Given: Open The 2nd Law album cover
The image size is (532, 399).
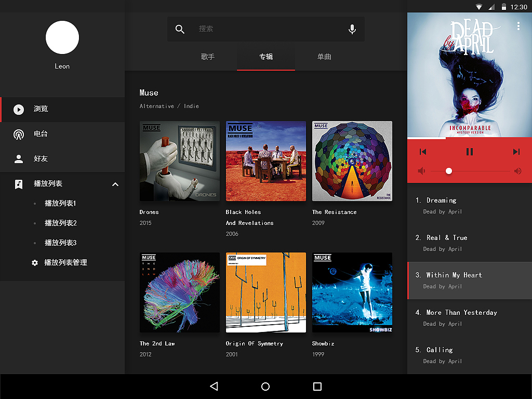Looking at the screenshot, I should tap(179, 292).
